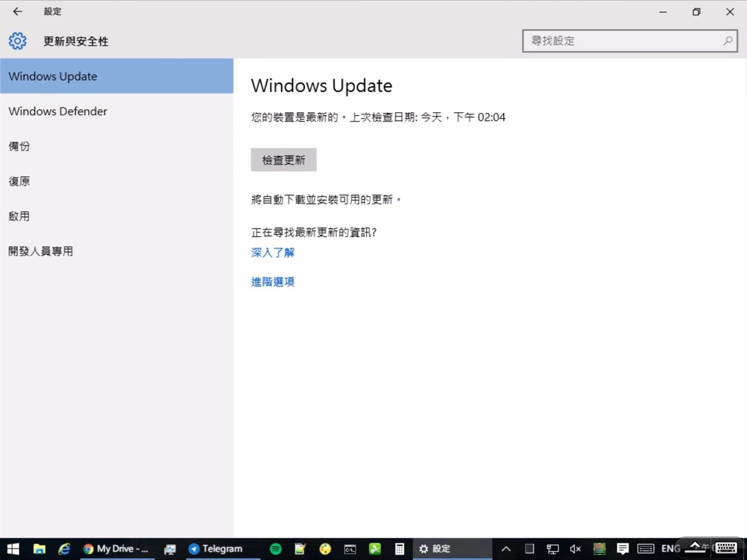Open Calculator from the taskbar
The width and height of the screenshot is (747, 560).
(x=400, y=549)
